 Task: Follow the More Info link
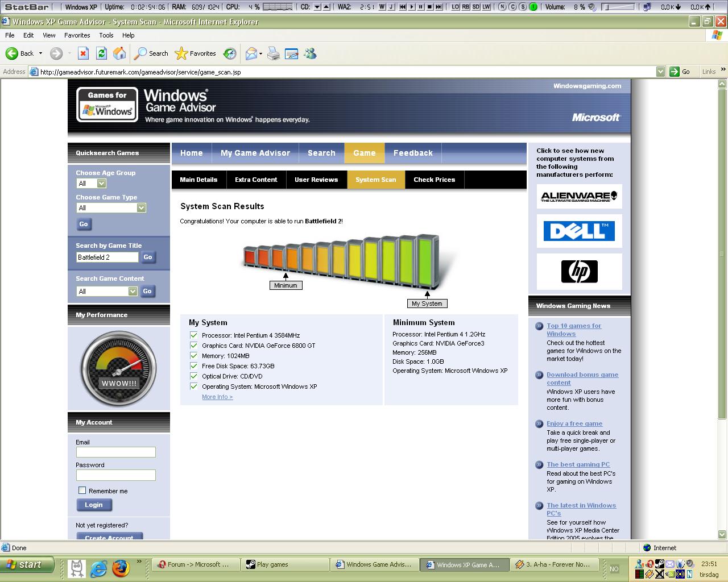[217, 397]
